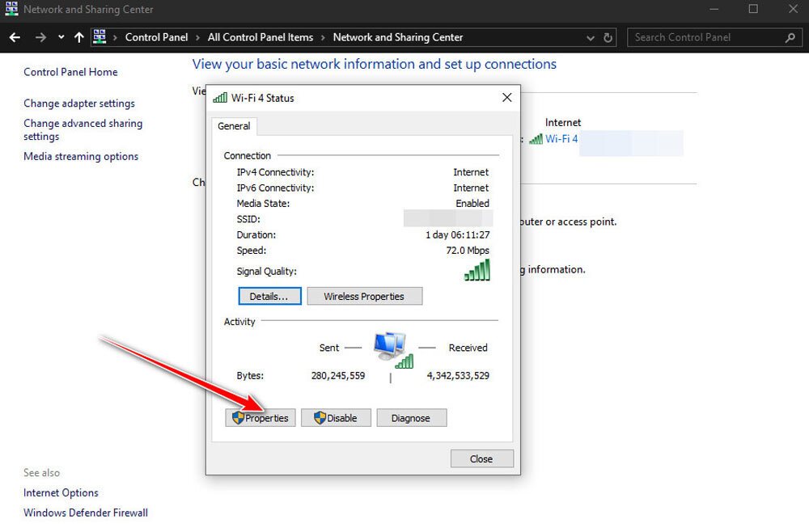Click the Duration value 1 day 06:11:27
Image resolution: width=809 pixels, height=532 pixels.
pyautogui.click(x=458, y=235)
